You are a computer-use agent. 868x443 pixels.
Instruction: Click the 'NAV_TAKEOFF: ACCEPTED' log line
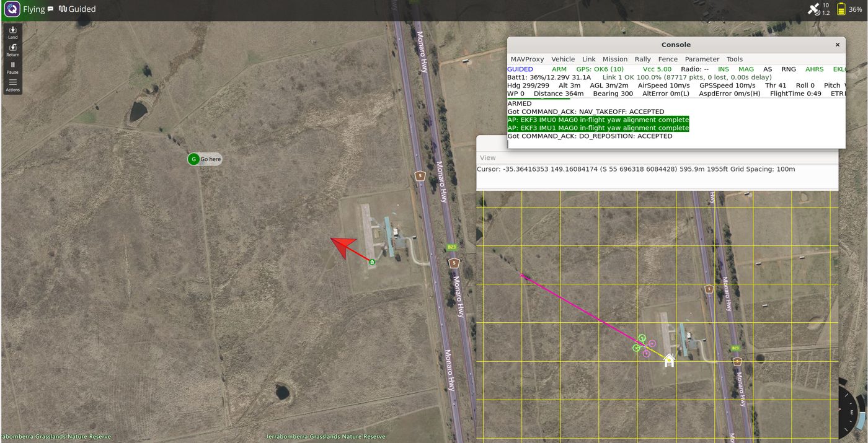(x=585, y=112)
